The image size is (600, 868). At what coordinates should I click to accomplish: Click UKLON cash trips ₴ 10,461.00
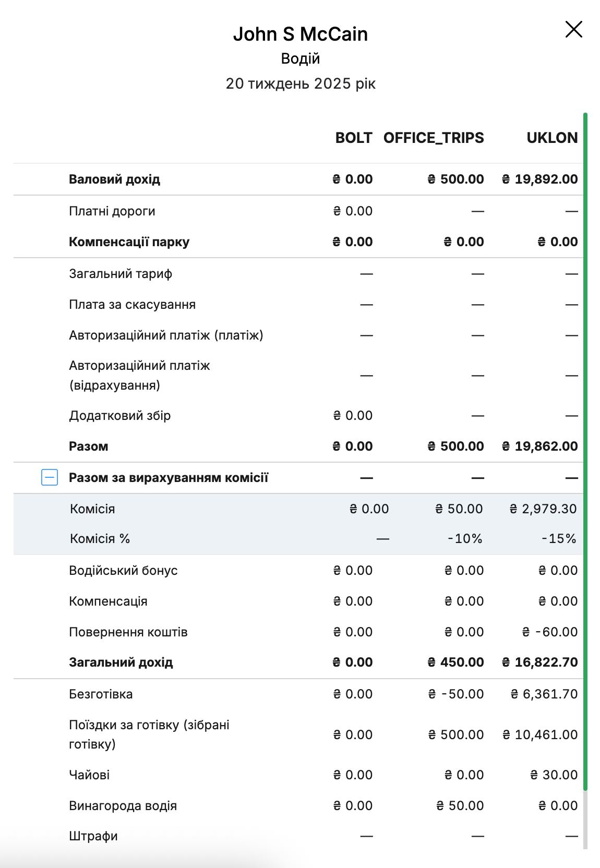click(x=540, y=735)
